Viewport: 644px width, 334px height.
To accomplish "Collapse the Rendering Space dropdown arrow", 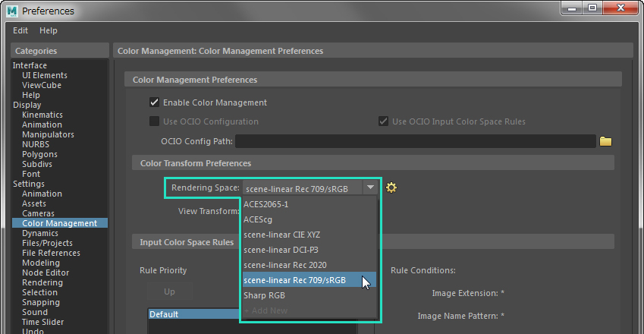I will (x=370, y=187).
